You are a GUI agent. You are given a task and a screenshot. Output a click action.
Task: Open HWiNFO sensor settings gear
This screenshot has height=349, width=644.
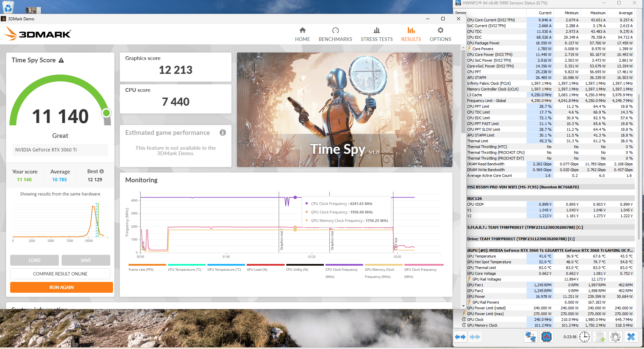click(x=616, y=337)
